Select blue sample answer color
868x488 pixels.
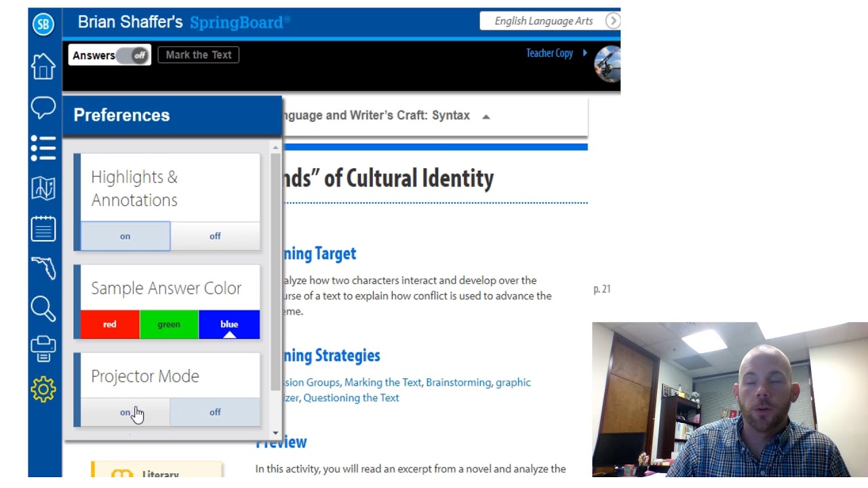click(x=229, y=325)
